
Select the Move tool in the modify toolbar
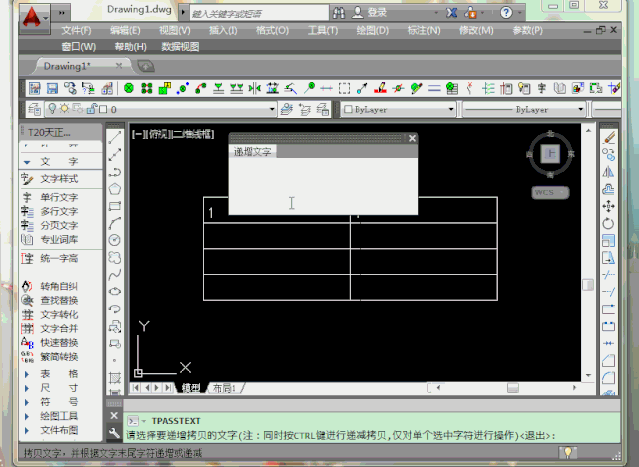tap(609, 206)
